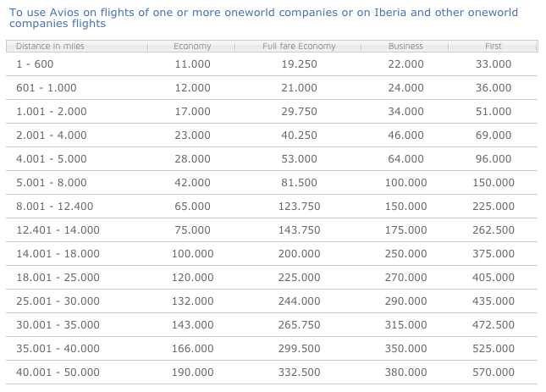Click the Business column header
This screenshot has height=392, width=546.
[x=405, y=46]
